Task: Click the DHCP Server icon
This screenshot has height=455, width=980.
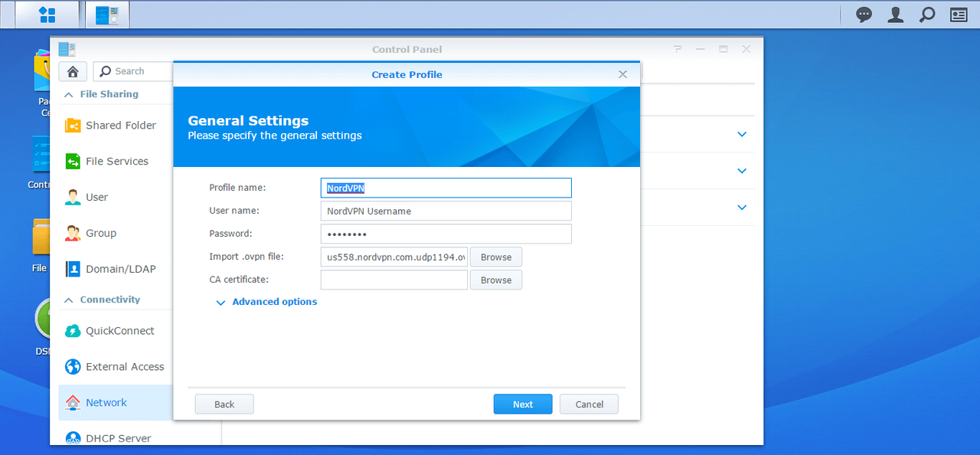Action: click(73, 438)
